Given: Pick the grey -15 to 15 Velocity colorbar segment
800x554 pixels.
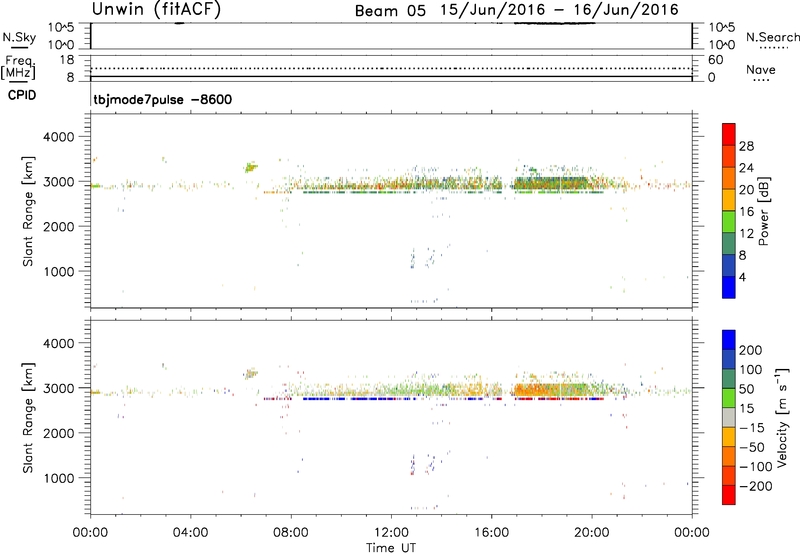Looking at the screenshot, I should tap(729, 418).
